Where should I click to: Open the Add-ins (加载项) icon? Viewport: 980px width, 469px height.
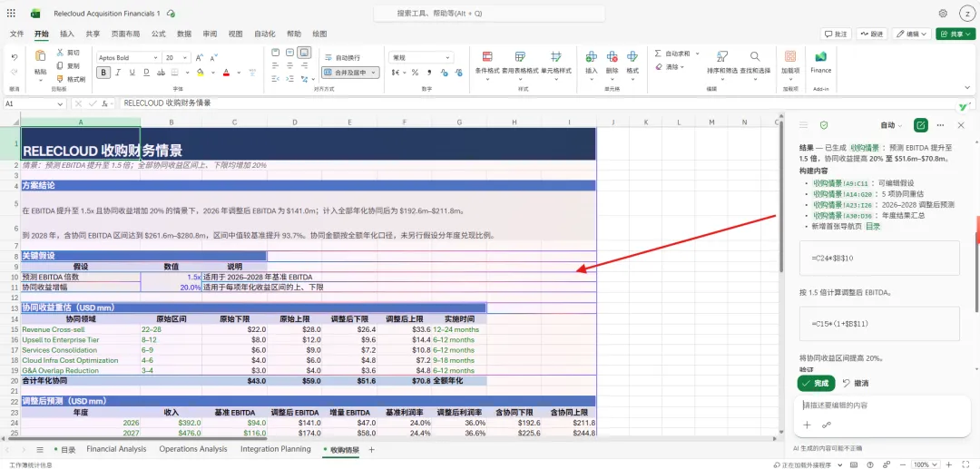pyautogui.click(x=790, y=57)
